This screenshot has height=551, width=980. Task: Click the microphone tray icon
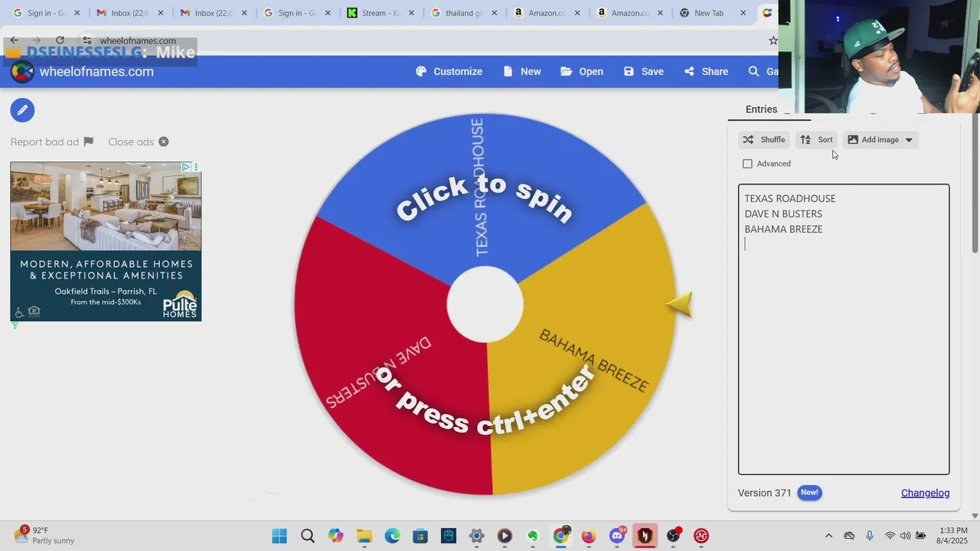(x=869, y=536)
